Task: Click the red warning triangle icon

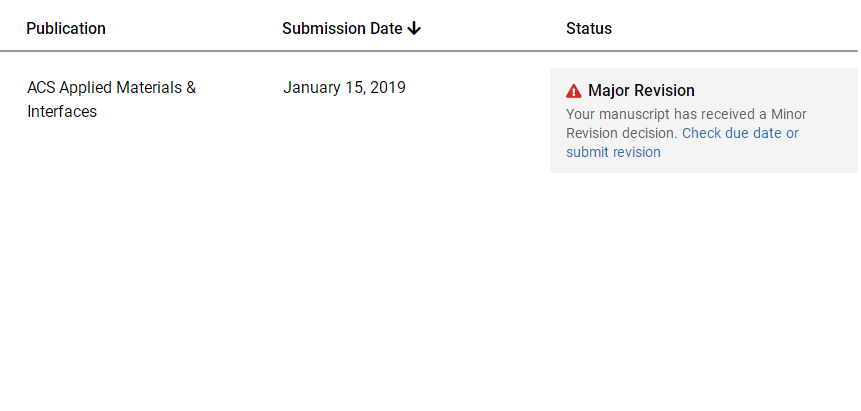Action: 574,91
